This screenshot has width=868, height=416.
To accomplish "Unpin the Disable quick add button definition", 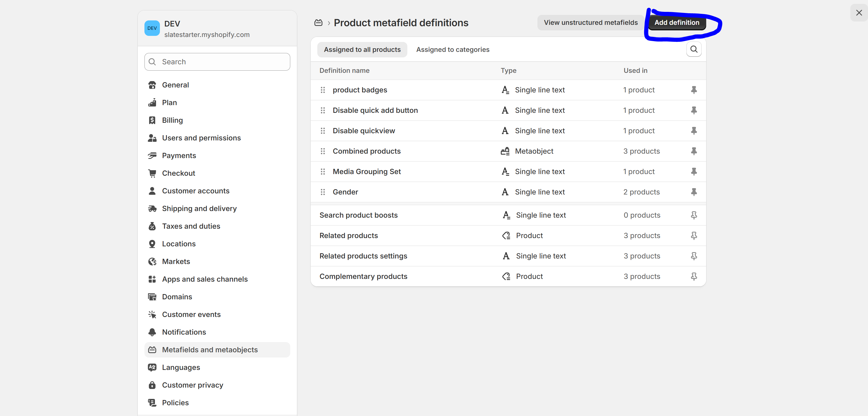I will coord(694,110).
